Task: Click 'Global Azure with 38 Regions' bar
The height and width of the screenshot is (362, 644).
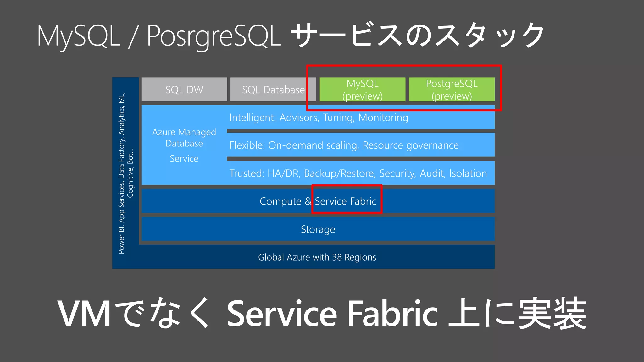Action: coord(317,257)
